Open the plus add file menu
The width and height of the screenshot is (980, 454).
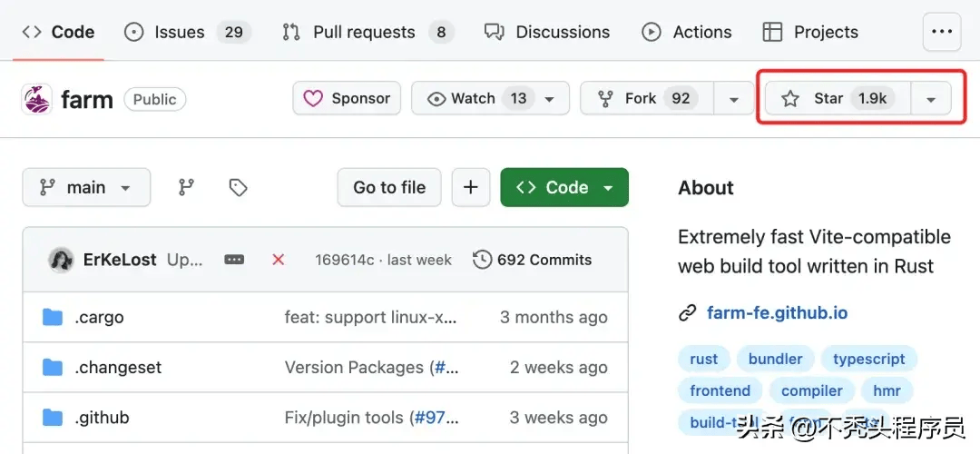click(471, 187)
